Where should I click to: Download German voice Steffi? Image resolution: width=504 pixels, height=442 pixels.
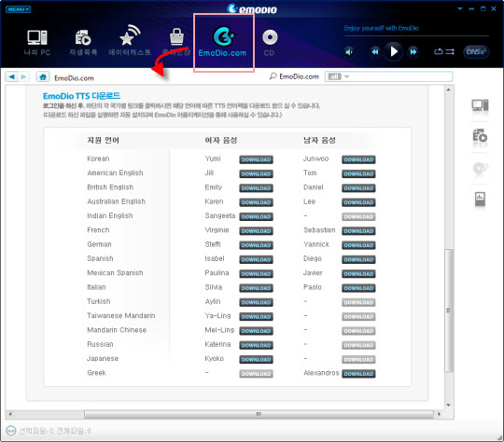tap(256, 245)
